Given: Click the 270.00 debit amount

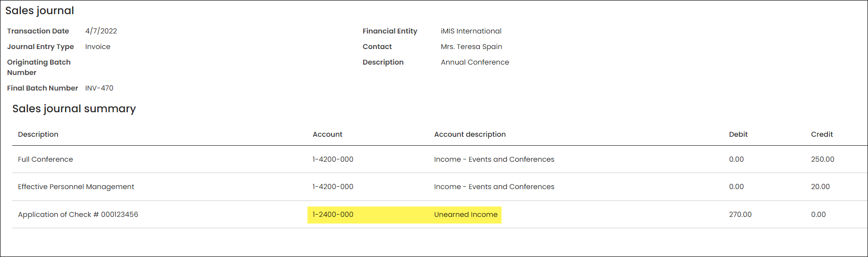Looking at the screenshot, I should (x=740, y=215).
